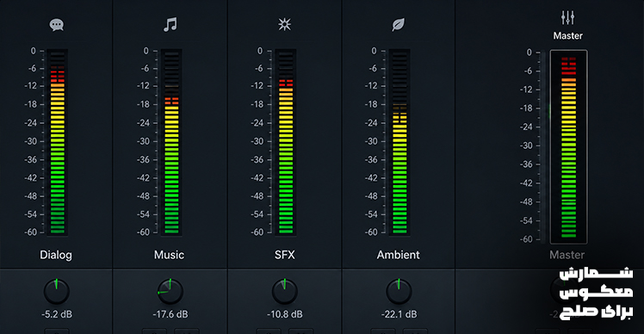Viewport: 644px width, 334px height.
Task: Click the -17.6 dB value
Action: tap(170, 315)
